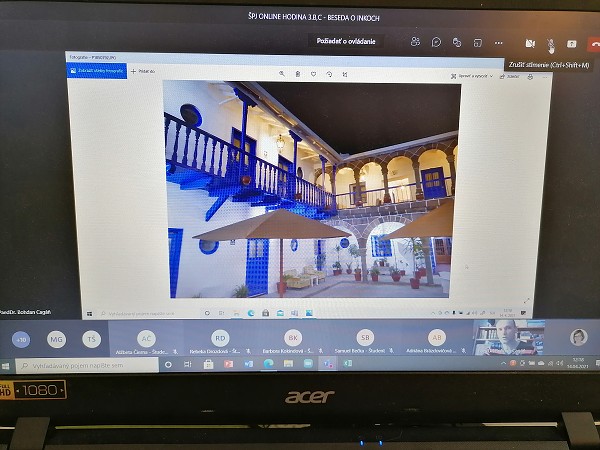Click the taskbar search input field

87,366
